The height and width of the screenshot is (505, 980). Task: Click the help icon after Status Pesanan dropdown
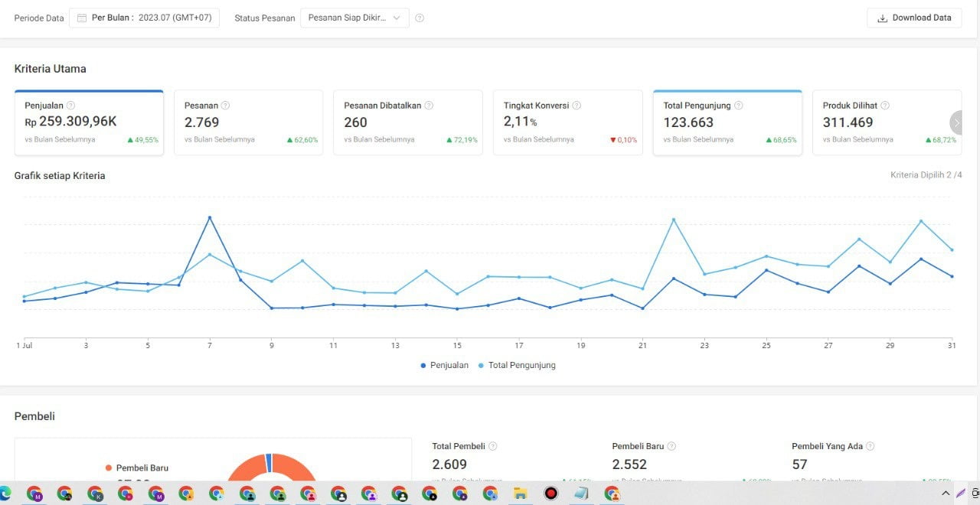[420, 18]
